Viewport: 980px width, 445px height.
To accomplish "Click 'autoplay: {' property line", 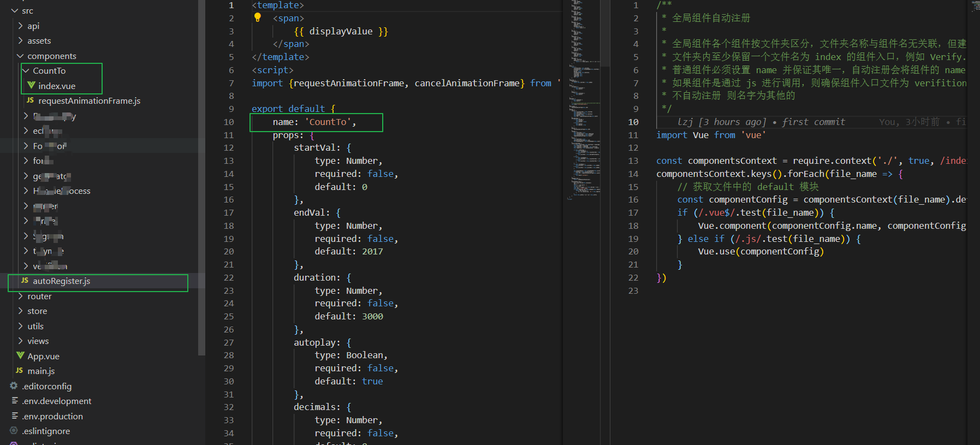I will [323, 343].
